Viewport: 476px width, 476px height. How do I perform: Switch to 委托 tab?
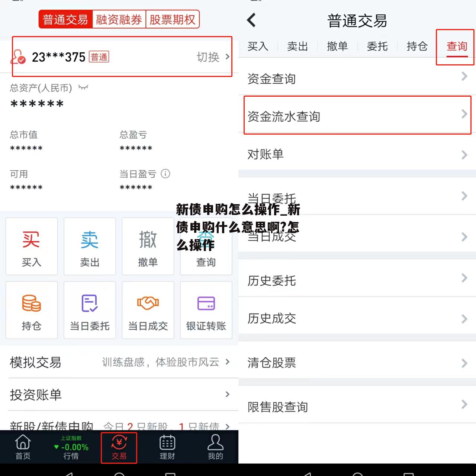pos(377,46)
